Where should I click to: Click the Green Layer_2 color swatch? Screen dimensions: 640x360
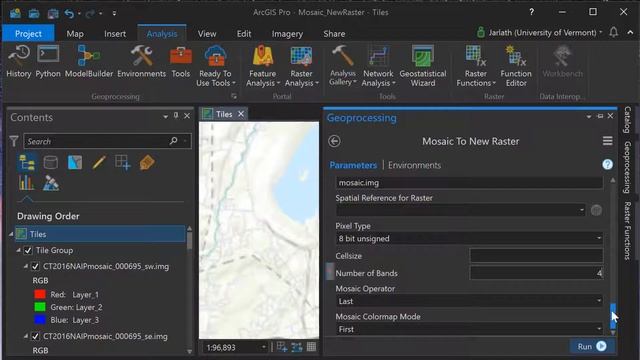pos(40,307)
